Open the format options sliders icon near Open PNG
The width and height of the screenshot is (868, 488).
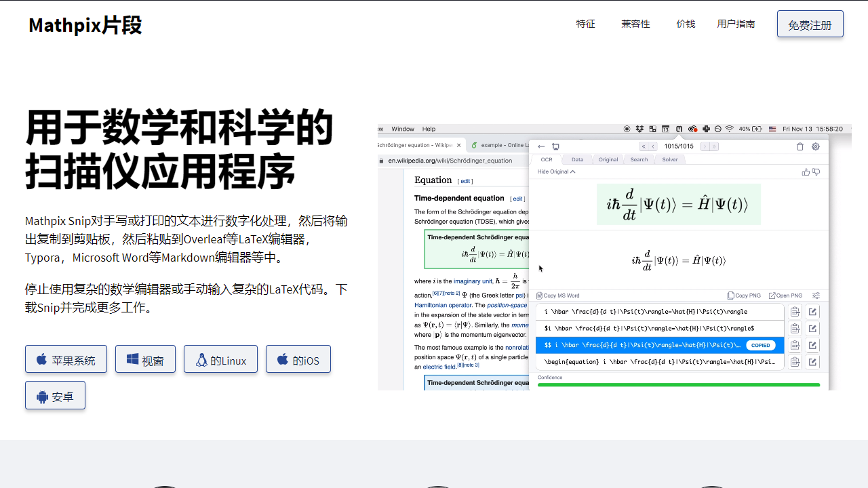pyautogui.click(x=815, y=295)
